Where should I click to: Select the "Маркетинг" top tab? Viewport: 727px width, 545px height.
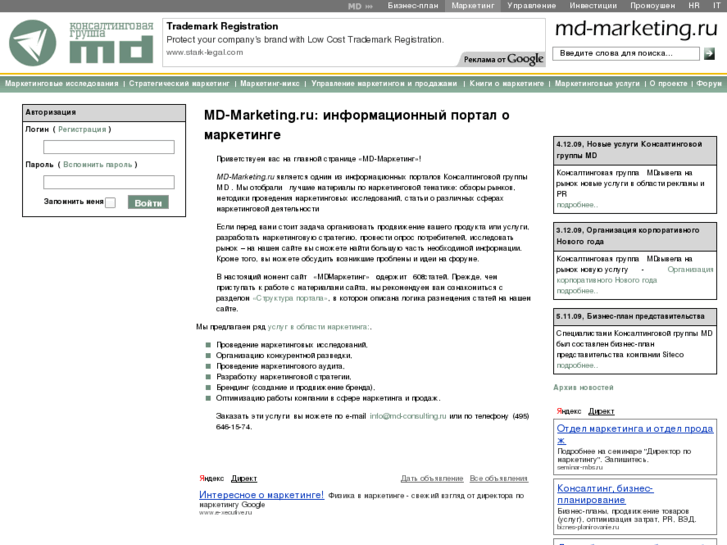point(473,6)
